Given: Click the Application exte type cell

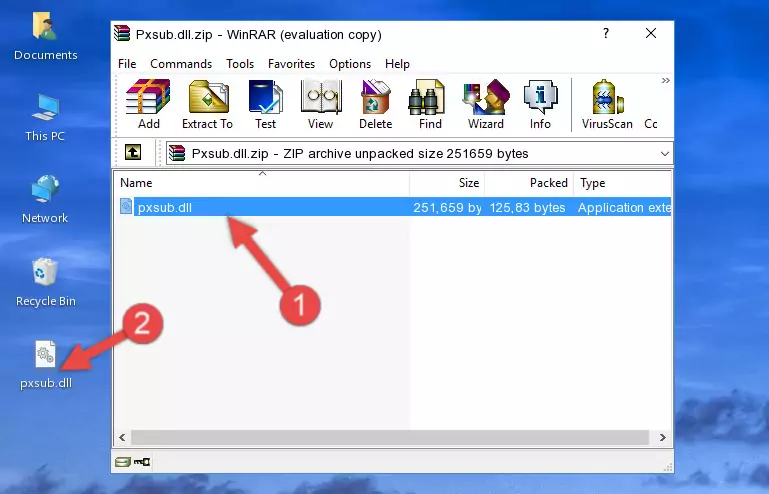Looking at the screenshot, I should click(624, 208).
